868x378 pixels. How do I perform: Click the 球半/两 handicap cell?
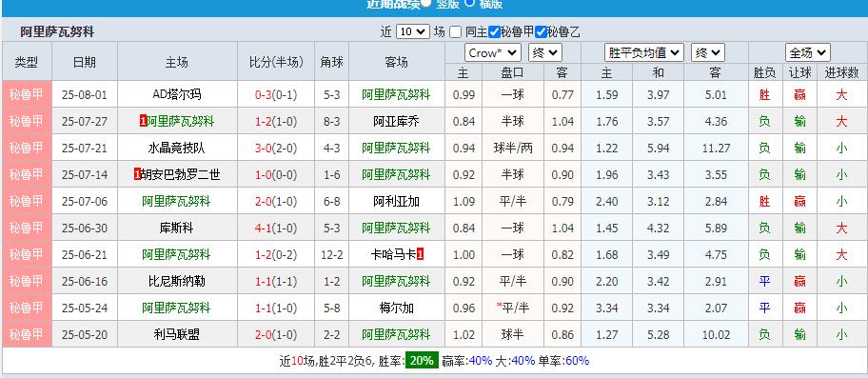pos(513,148)
